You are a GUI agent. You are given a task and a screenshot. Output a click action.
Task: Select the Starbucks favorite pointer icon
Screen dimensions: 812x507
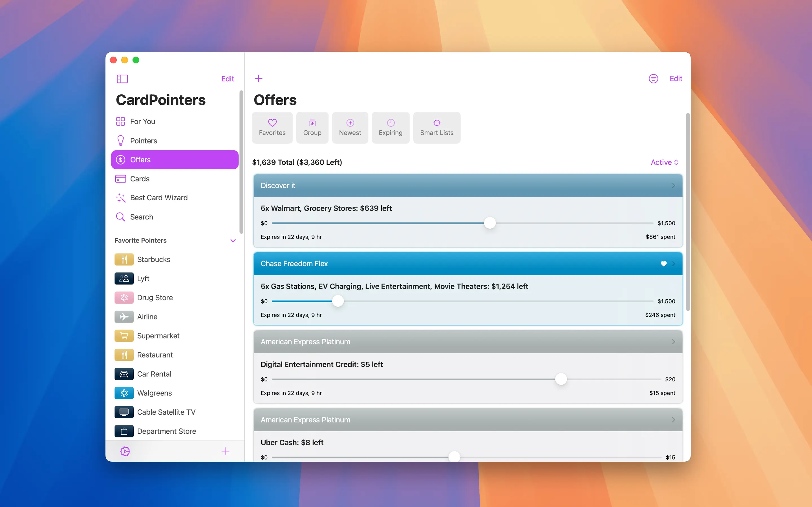tap(124, 259)
